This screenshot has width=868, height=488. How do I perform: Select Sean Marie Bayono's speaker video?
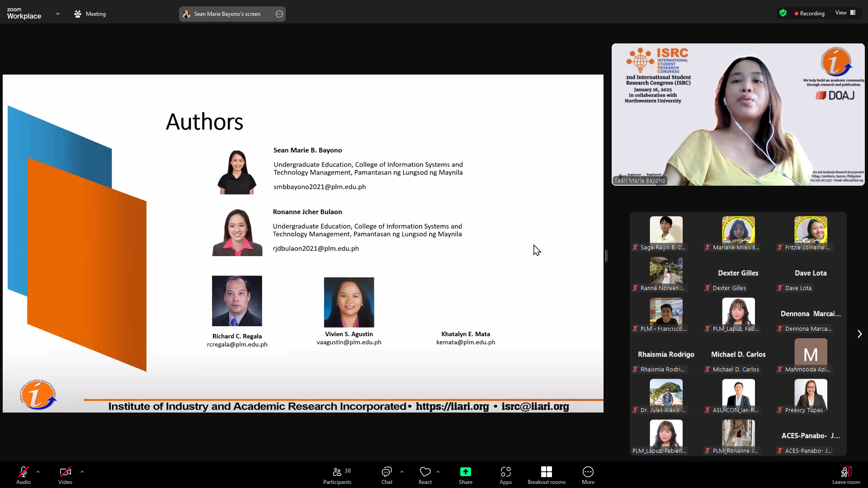(x=738, y=114)
